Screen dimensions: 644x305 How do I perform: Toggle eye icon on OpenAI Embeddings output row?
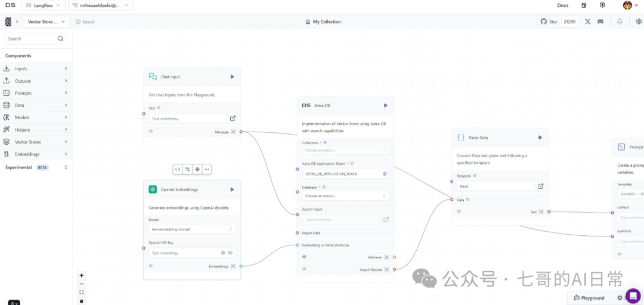click(151, 266)
